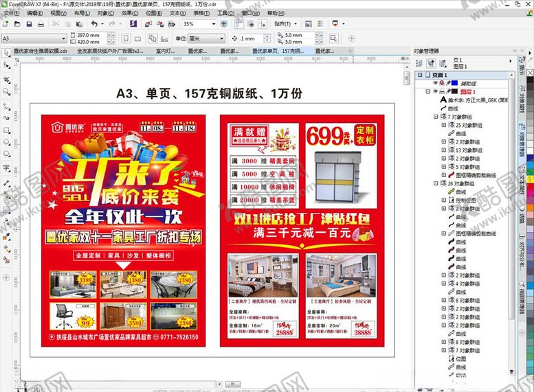This screenshot has width=534, height=392.
Task: Toggle Show Guidelines button
Action: point(263,24)
